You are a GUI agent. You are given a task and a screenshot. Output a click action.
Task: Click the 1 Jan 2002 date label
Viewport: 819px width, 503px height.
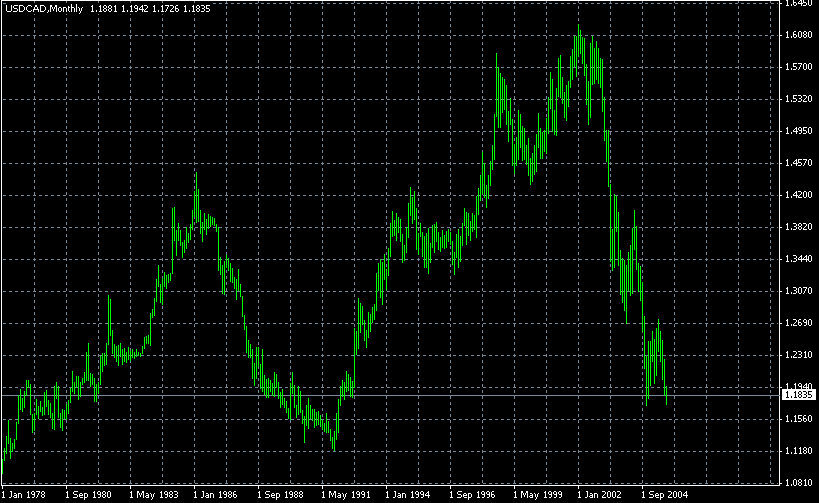[x=600, y=495]
